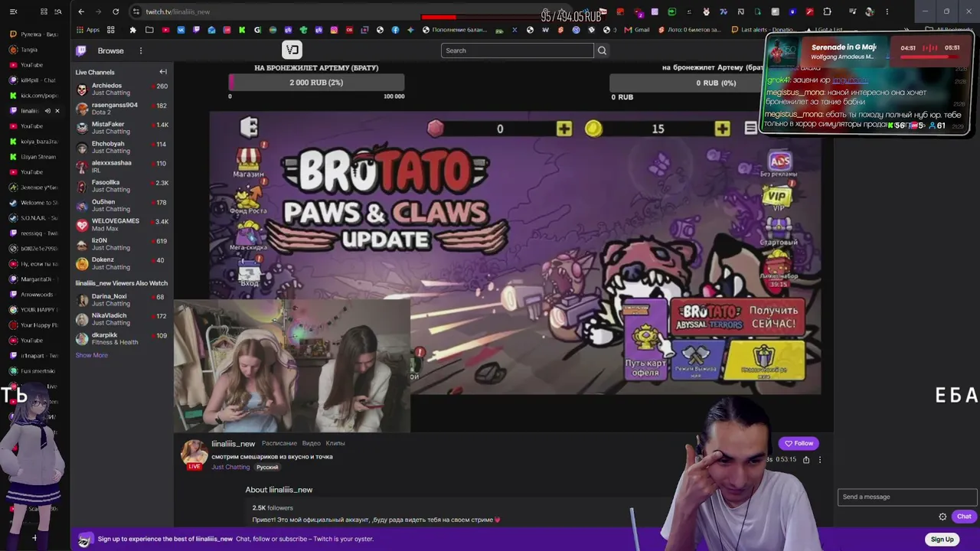The width and height of the screenshot is (980, 551).
Task: Click the ADS Без рекламы icon
Action: 779,165
